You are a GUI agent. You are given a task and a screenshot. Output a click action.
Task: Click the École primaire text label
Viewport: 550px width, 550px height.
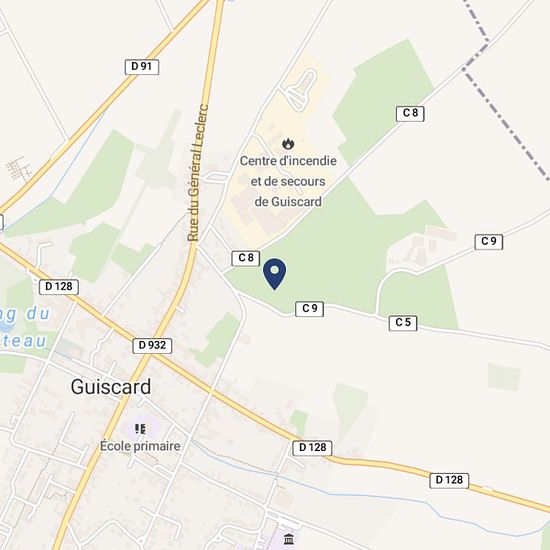[140, 446]
